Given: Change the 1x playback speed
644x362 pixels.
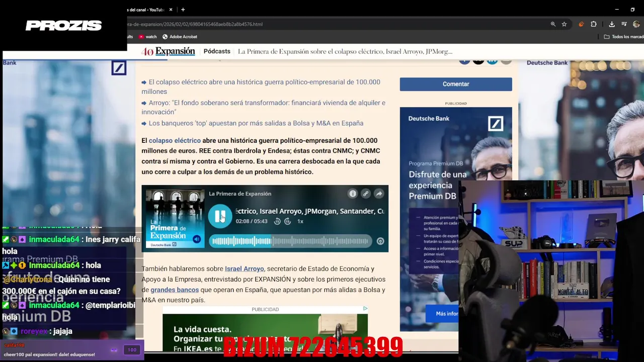Looking at the screenshot, I should pos(300,221).
